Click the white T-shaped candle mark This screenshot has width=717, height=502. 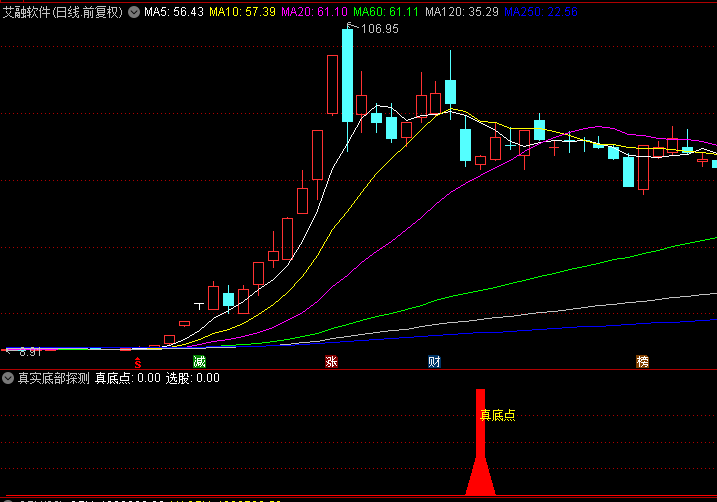[x=199, y=306]
